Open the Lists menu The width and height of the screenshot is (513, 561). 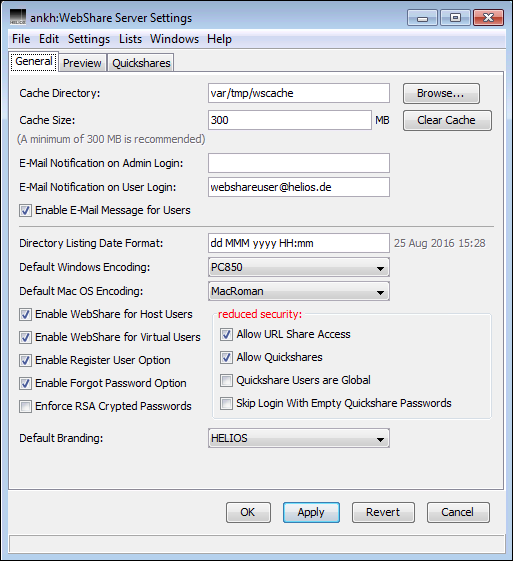pos(130,39)
